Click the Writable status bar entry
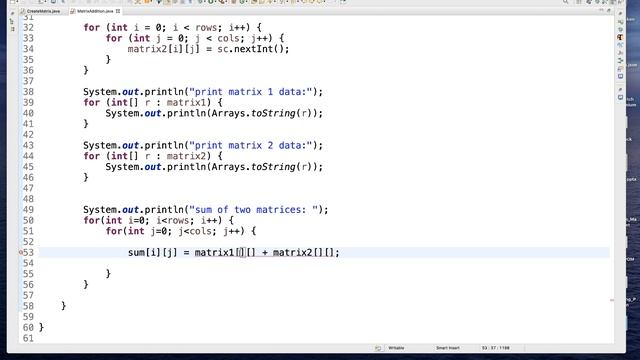Image resolution: width=640 pixels, height=360 pixels. [396, 348]
